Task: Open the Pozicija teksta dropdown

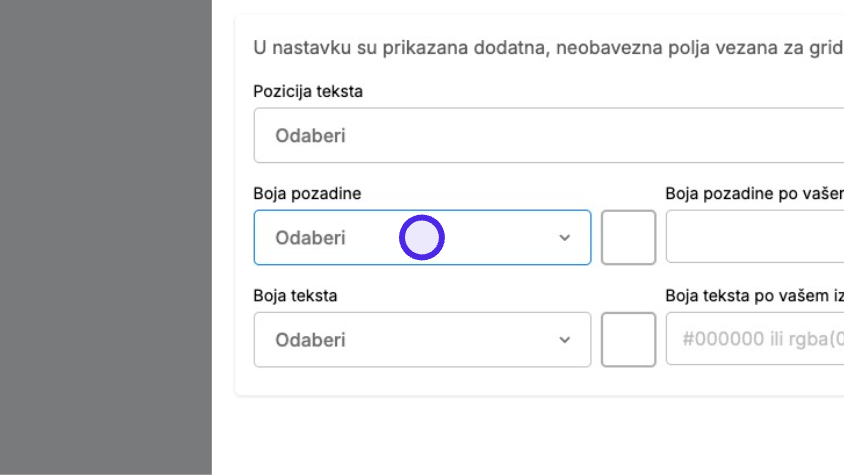Action: [x=548, y=135]
